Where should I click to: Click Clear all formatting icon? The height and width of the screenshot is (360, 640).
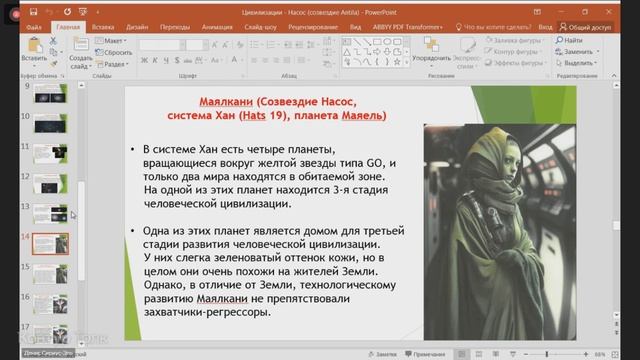point(240,45)
